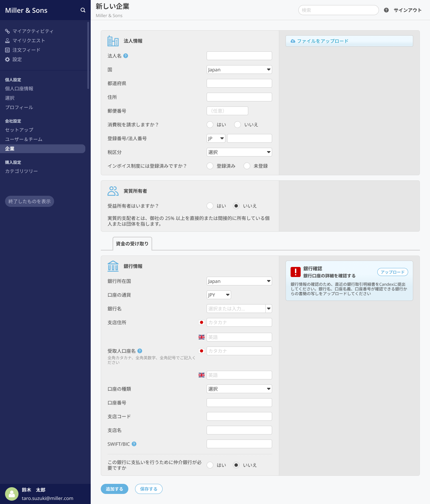
Task: Click the マイアクティビティ icon
Action: tap(7, 31)
